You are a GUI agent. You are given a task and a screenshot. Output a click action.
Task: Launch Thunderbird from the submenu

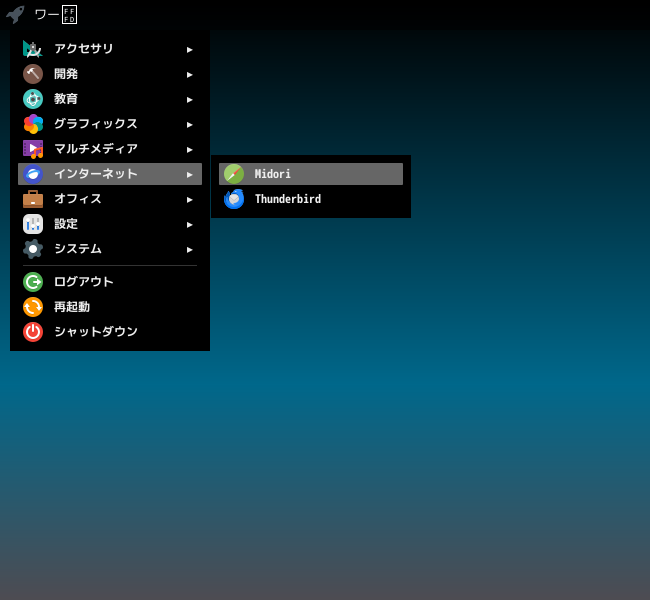(x=311, y=199)
